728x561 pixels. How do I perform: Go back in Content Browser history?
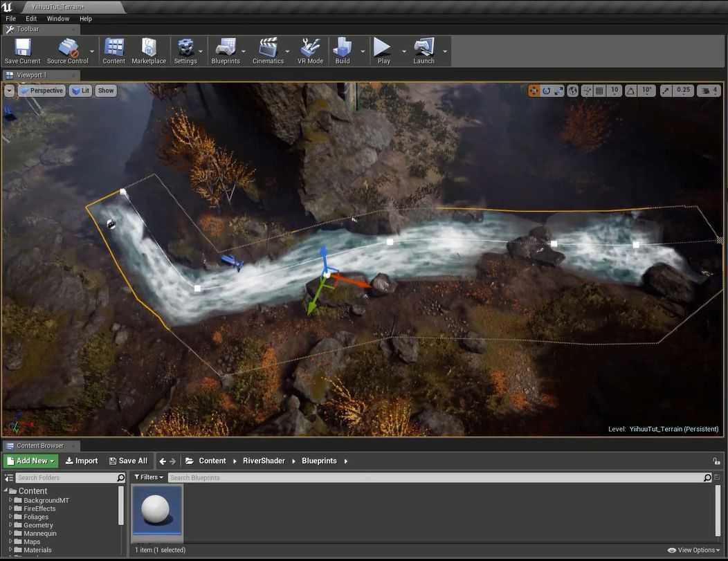coord(163,461)
